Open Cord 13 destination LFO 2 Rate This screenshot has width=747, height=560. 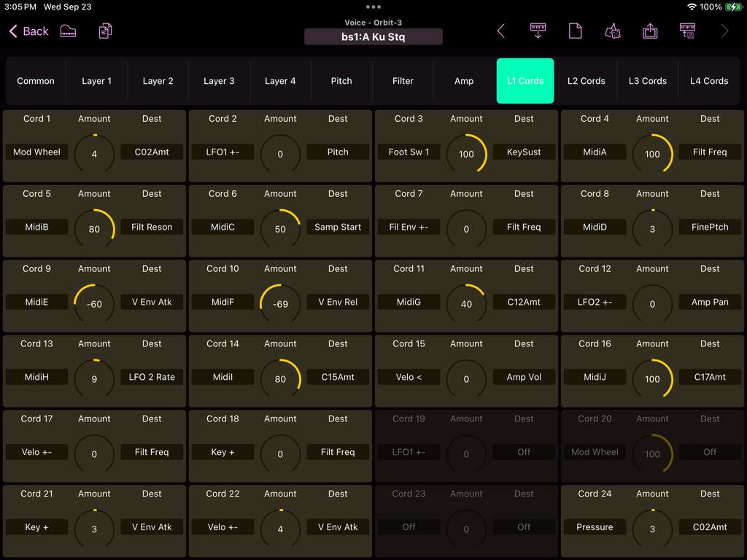[x=152, y=377]
